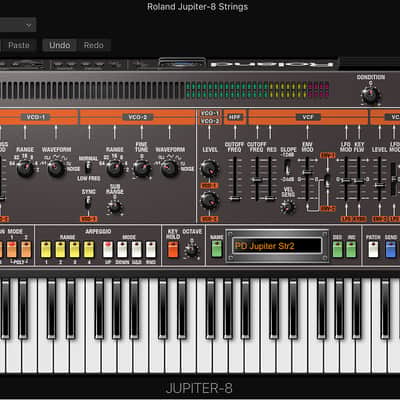
Task: Toggle the Key Hold button
Action: (x=173, y=250)
